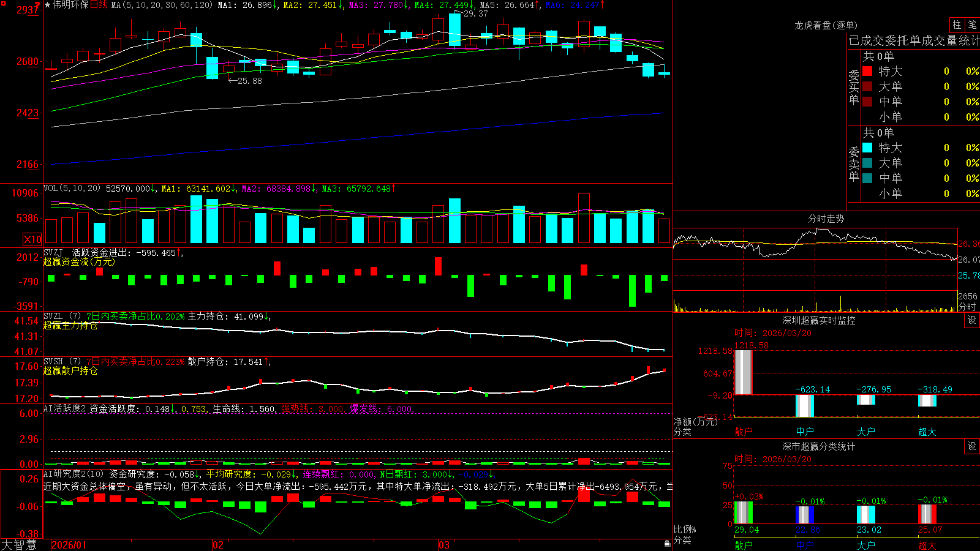The image size is (980, 551).
Task: Click the star icon before 伟明环保
Action: coord(48,5)
